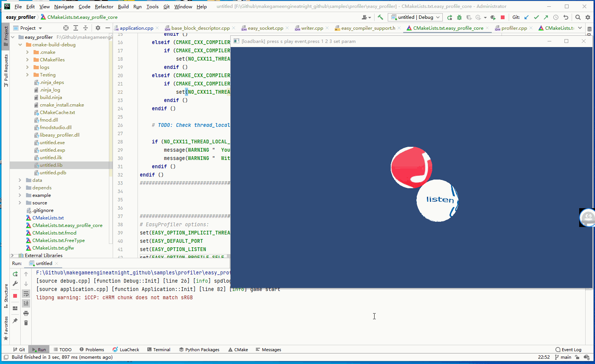Viewport: 595px width, 364px height.
Task: Open IDE settings with the top-right gear icon
Action: point(587,17)
